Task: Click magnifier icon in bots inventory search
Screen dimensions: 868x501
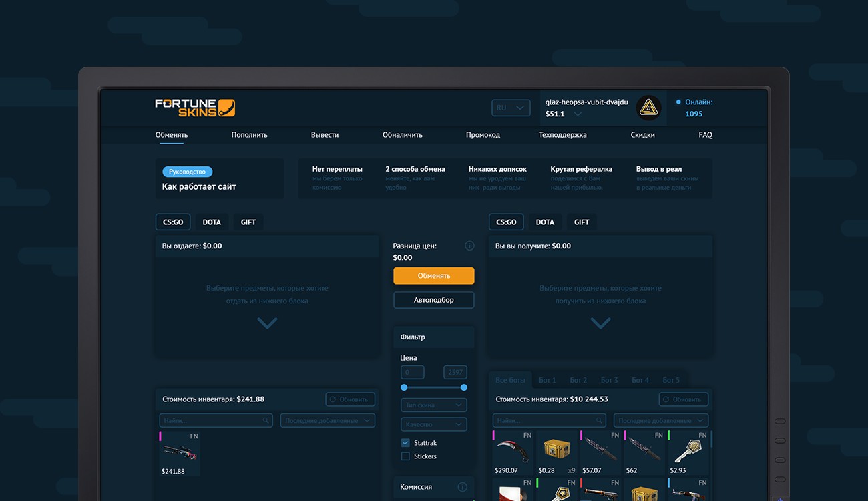Action: coord(599,421)
